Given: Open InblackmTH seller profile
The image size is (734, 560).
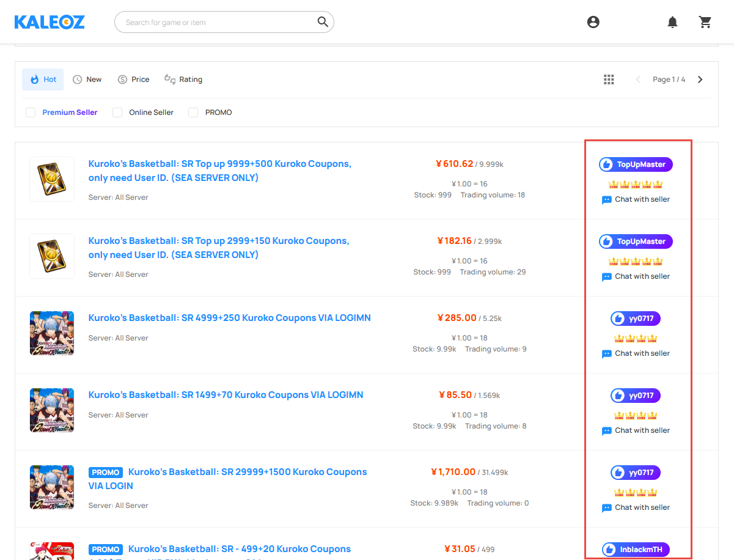Looking at the screenshot, I should click(636, 550).
